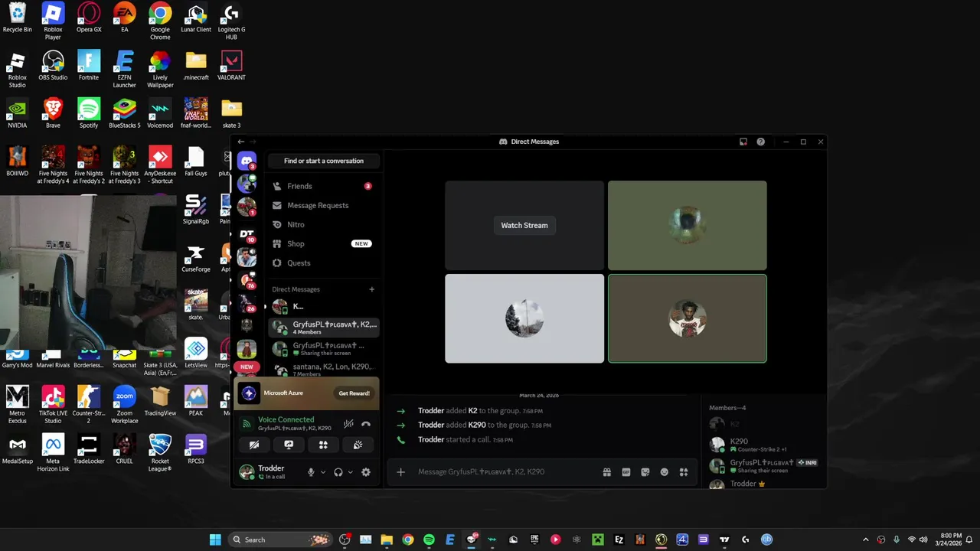Share your screen from voice panel
Image resolution: width=980 pixels, height=551 pixels.
tap(289, 445)
